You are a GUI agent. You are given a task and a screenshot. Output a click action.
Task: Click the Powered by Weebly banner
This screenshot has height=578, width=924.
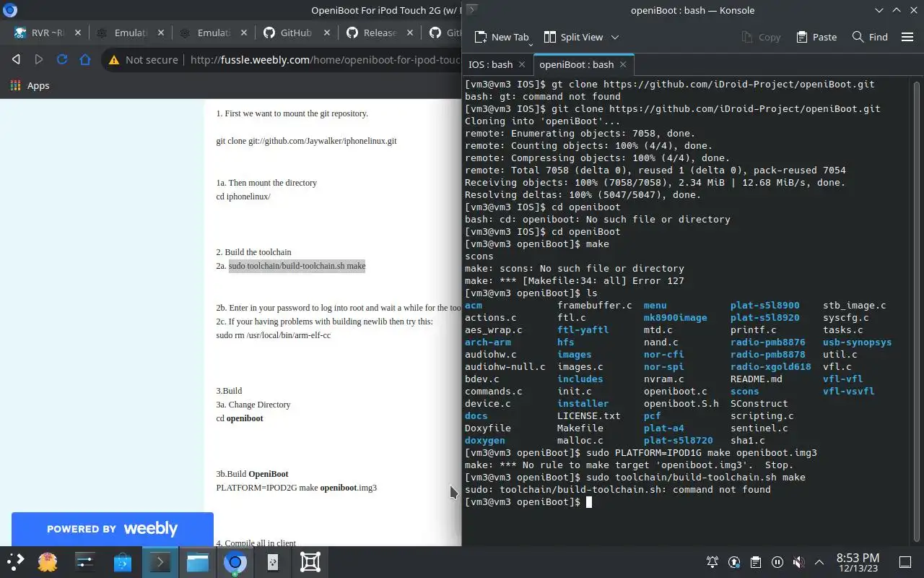coord(112,529)
